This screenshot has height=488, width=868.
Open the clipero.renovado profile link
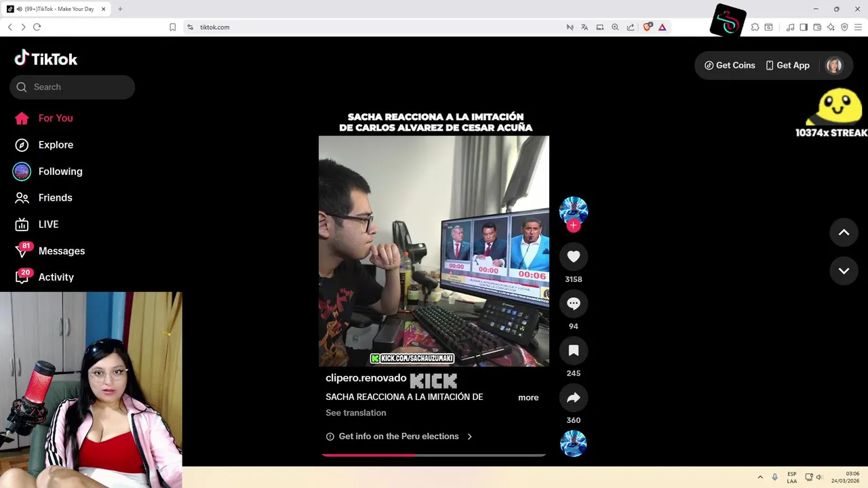click(x=366, y=378)
